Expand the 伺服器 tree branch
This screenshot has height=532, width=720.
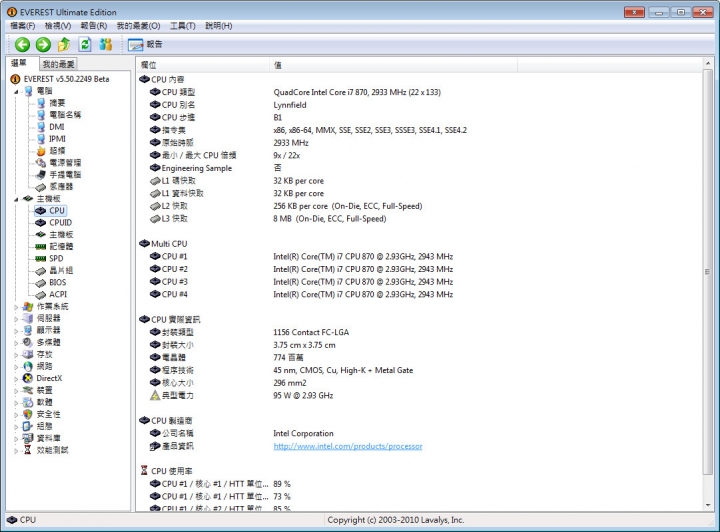[16, 319]
